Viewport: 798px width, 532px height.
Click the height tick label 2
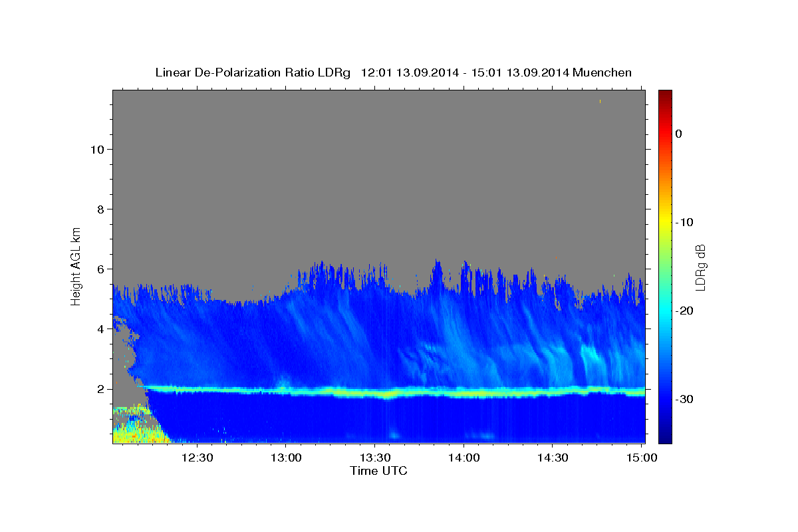(x=100, y=388)
